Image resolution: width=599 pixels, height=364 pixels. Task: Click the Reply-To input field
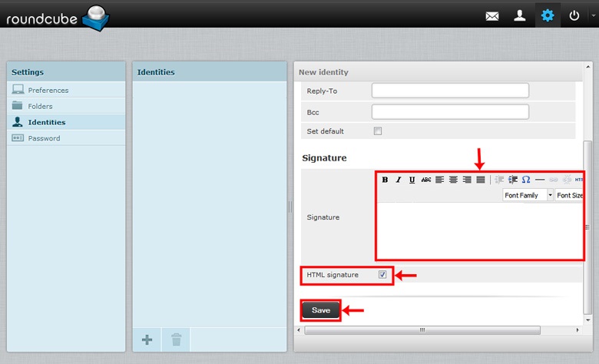[x=450, y=91]
